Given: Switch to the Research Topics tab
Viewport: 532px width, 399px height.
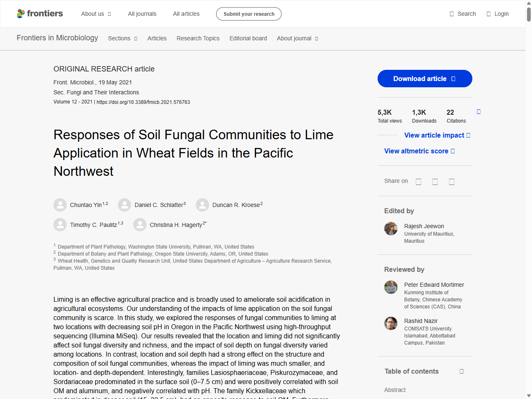Looking at the screenshot, I should (198, 38).
